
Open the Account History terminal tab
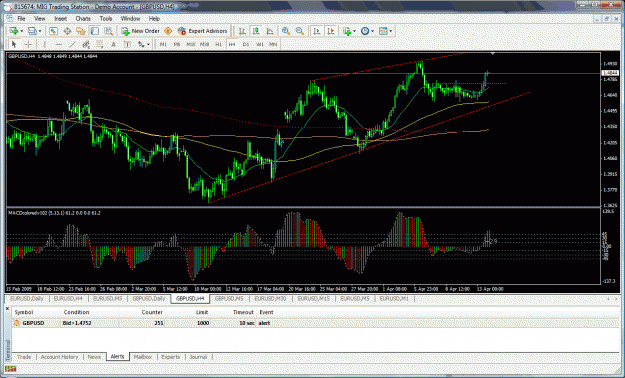point(59,357)
